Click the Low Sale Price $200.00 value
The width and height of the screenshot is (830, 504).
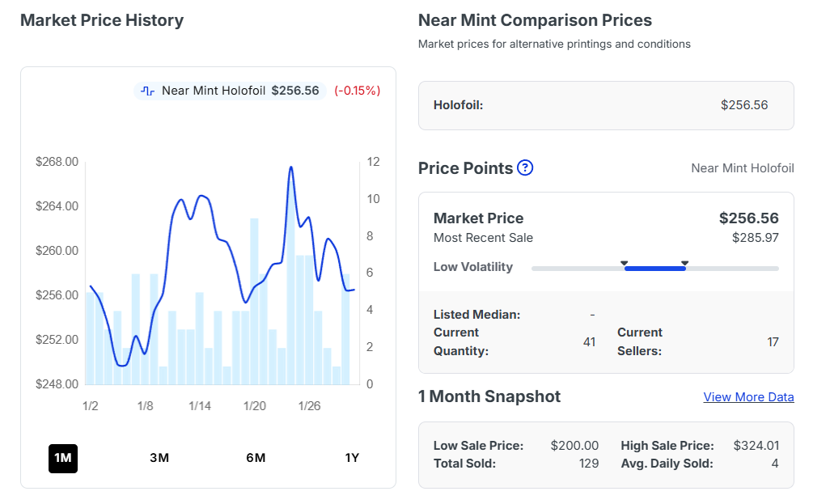pos(574,446)
